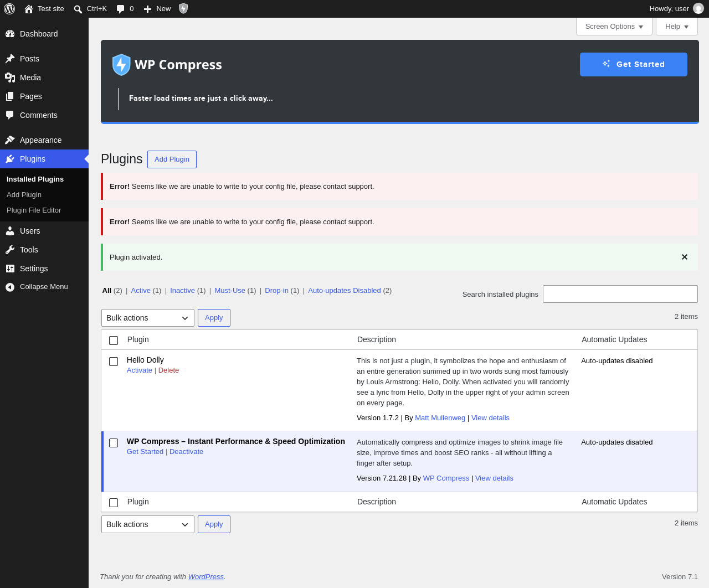Click the Collapse Menu arrow icon
This screenshot has height=588, width=709.
10,287
